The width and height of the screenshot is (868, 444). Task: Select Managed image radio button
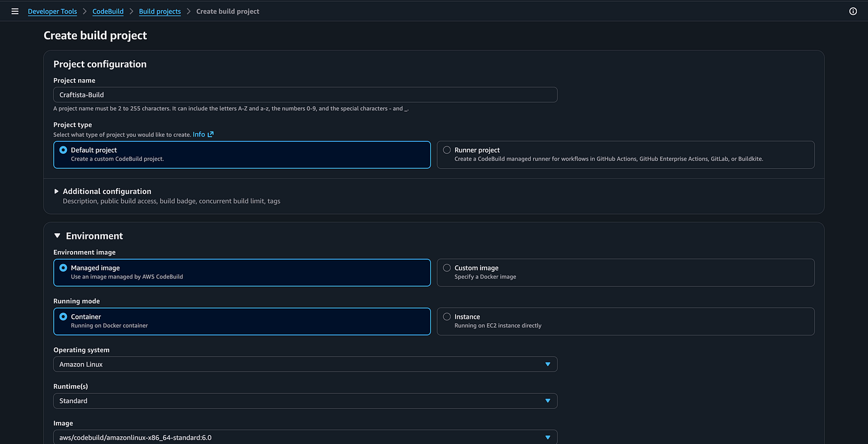63,268
